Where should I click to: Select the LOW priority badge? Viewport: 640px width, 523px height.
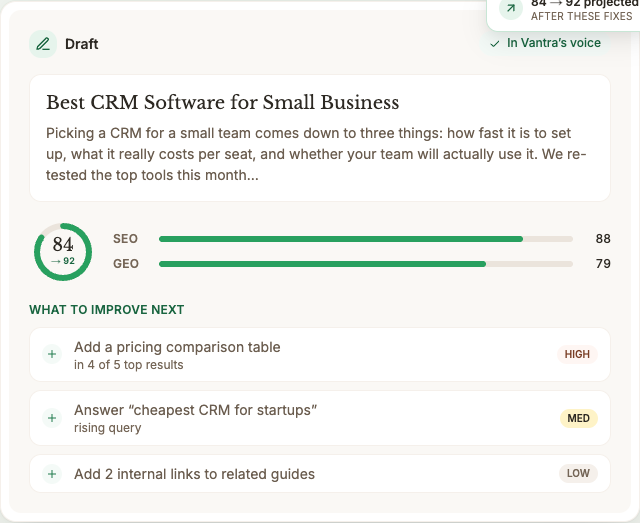tap(578, 473)
